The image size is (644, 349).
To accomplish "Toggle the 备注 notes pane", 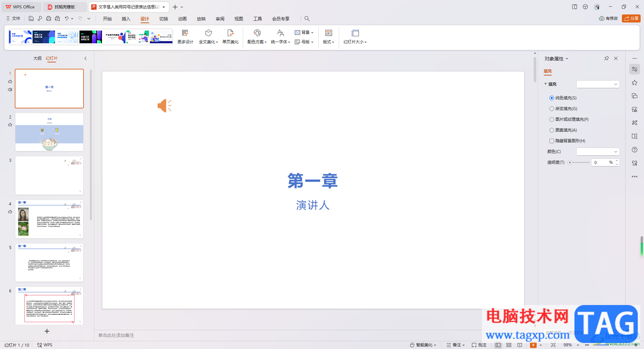I will [455, 345].
